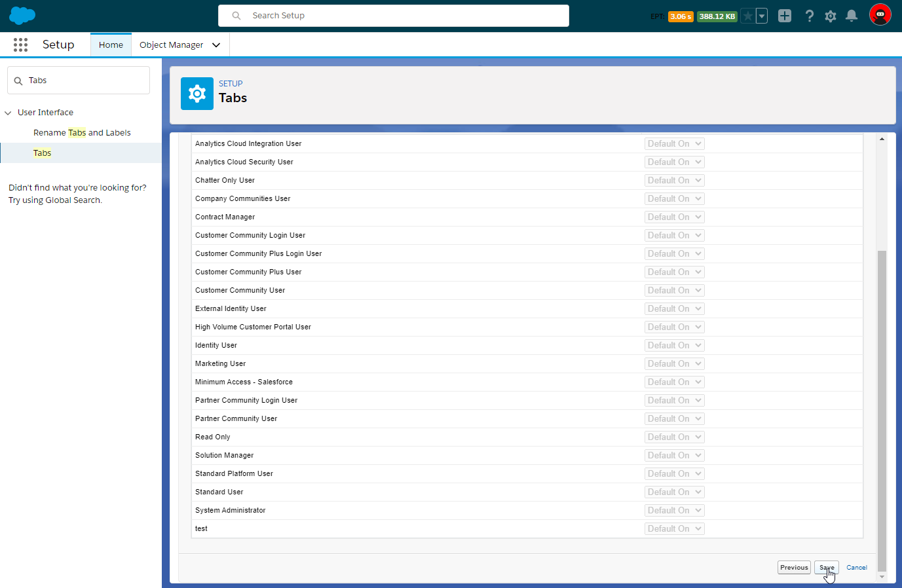Expand the Object Manager chevron menu

(216, 45)
